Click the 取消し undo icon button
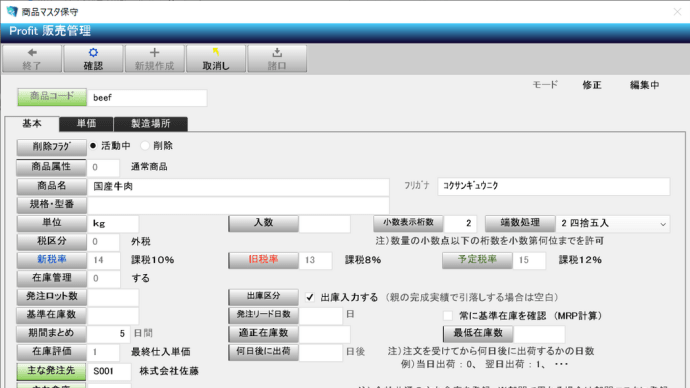Screen dimensions: 690x388 (216, 59)
